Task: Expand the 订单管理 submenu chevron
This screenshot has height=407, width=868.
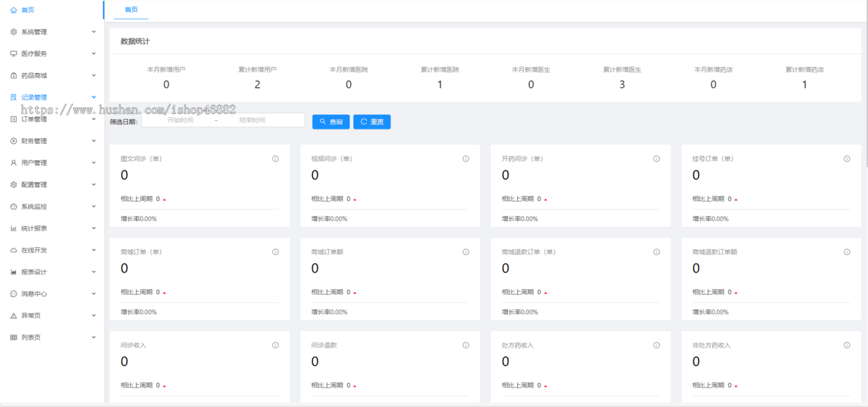Action: [94, 119]
